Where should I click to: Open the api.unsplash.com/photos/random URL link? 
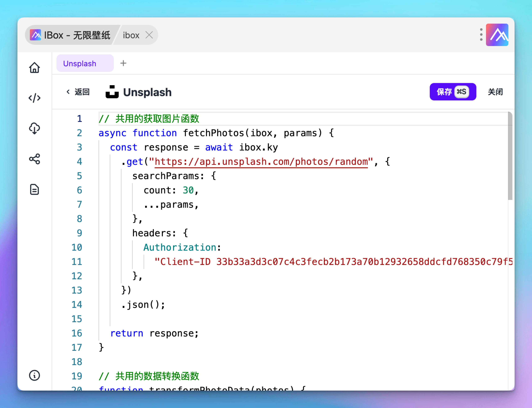point(261,162)
